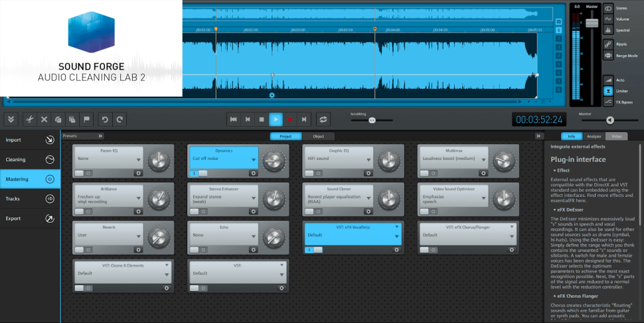The height and width of the screenshot is (323, 644).
Task: Click the Reverb amount knob
Action: (x=159, y=237)
